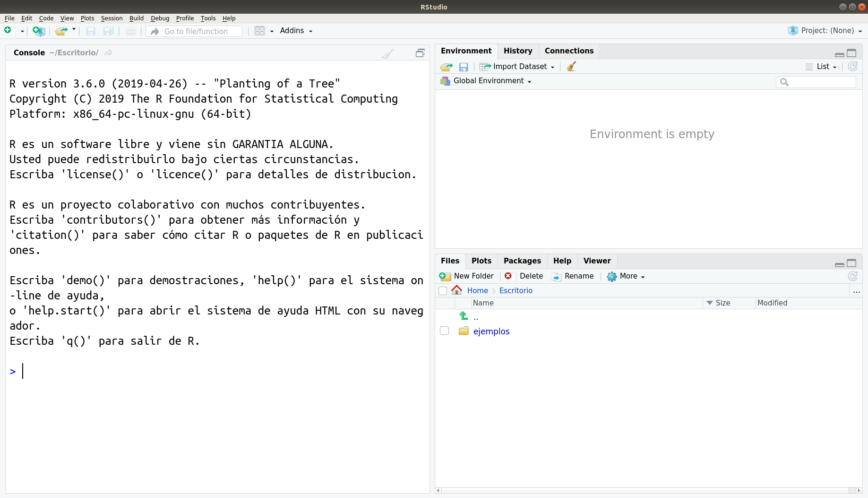Viewport: 868px width, 498px height.
Task: Click the Save Workspace disk icon
Action: click(x=464, y=67)
